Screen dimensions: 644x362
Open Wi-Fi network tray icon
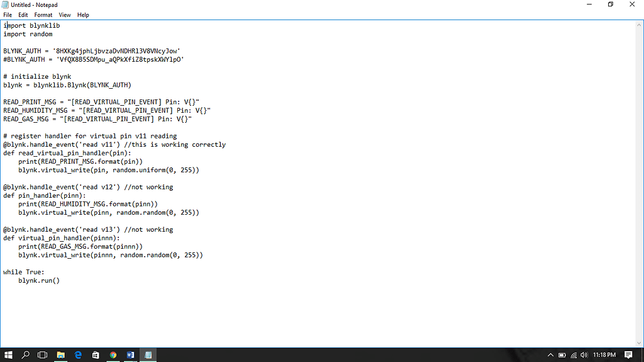point(574,355)
